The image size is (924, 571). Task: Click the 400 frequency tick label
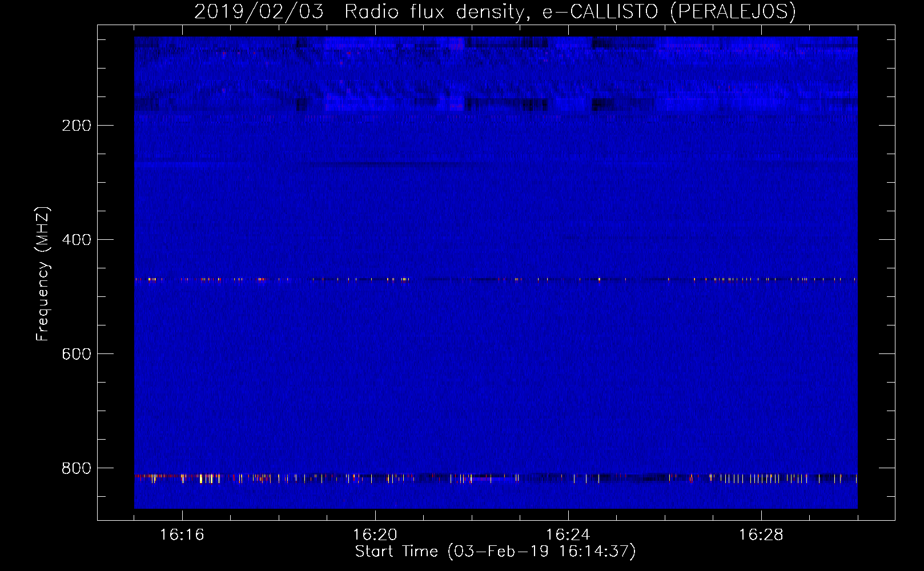[x=77, y=240]
